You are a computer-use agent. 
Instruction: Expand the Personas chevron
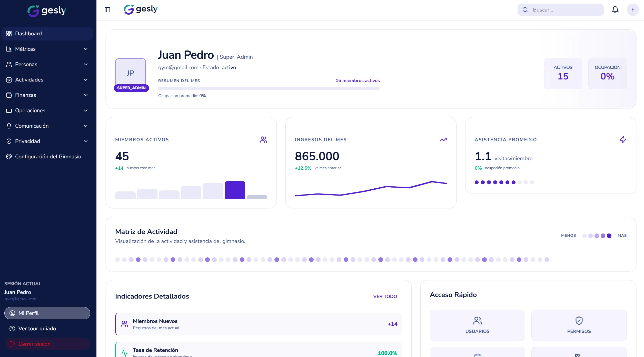(86, 64)
